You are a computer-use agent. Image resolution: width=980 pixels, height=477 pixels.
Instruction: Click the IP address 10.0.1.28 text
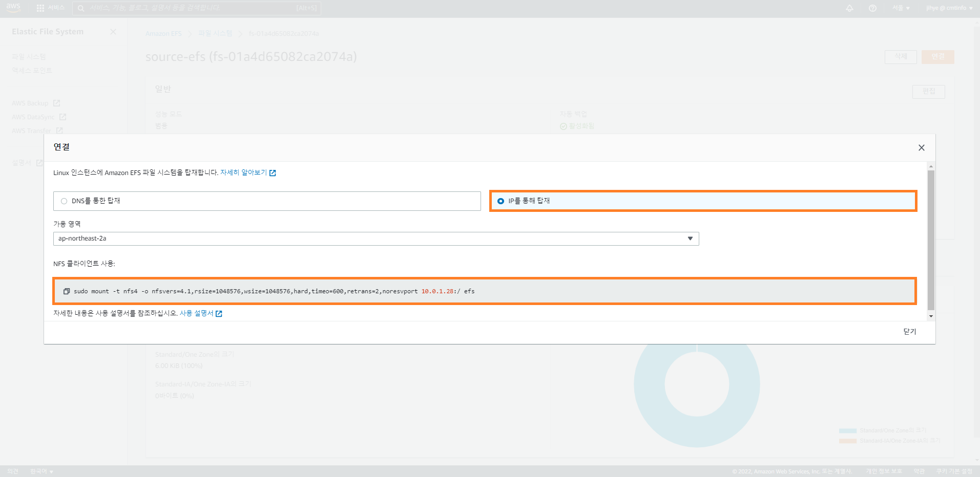pyautogui.click(x=437, y=291)
